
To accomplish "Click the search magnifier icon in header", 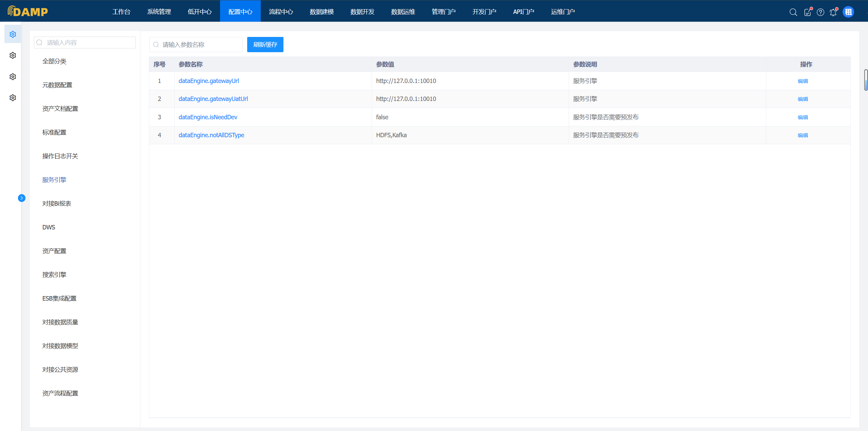I will point(793,12).
